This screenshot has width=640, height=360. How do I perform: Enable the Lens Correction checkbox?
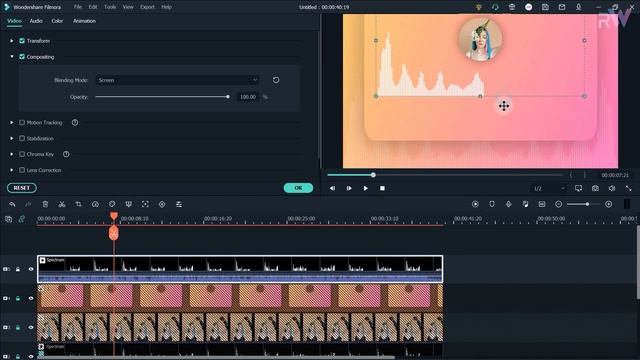tap(22, 170)
